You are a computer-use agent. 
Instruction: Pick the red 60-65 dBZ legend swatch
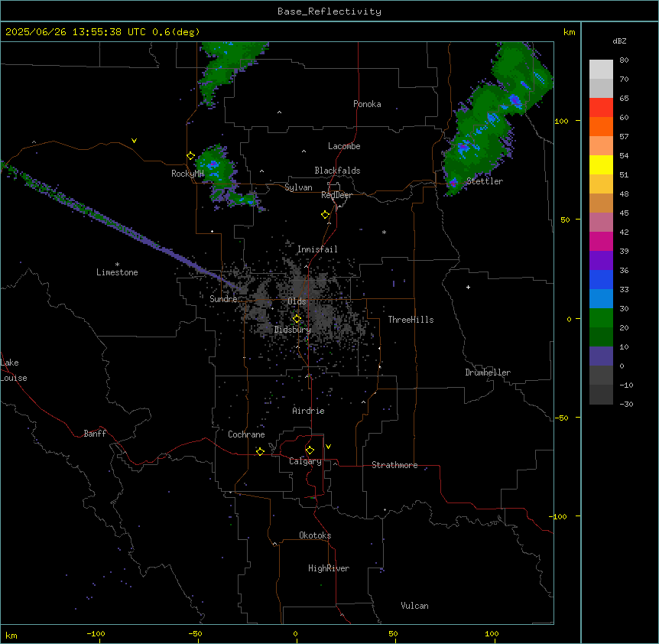tap(601, 108)
